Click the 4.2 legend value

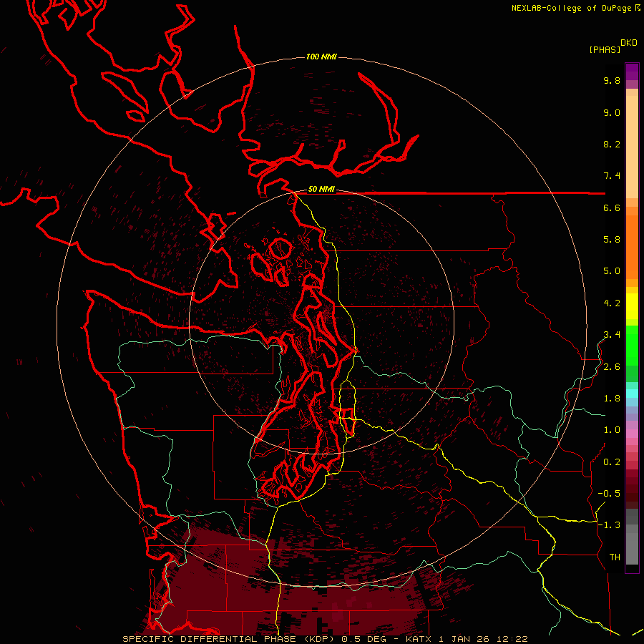pos(612,303)
